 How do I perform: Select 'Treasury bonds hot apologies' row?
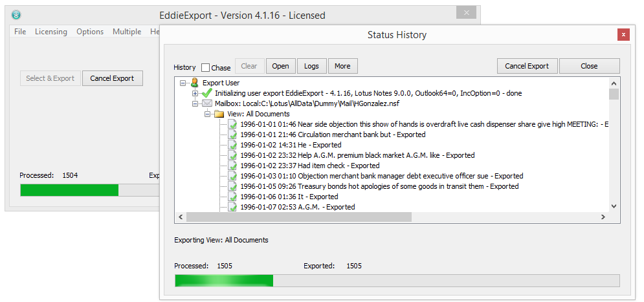tap(379, 186)
